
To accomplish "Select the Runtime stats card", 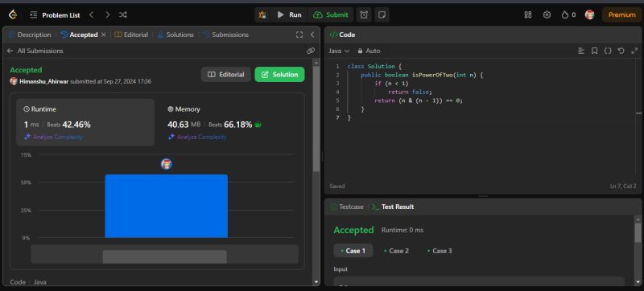I will click(85, 122).
